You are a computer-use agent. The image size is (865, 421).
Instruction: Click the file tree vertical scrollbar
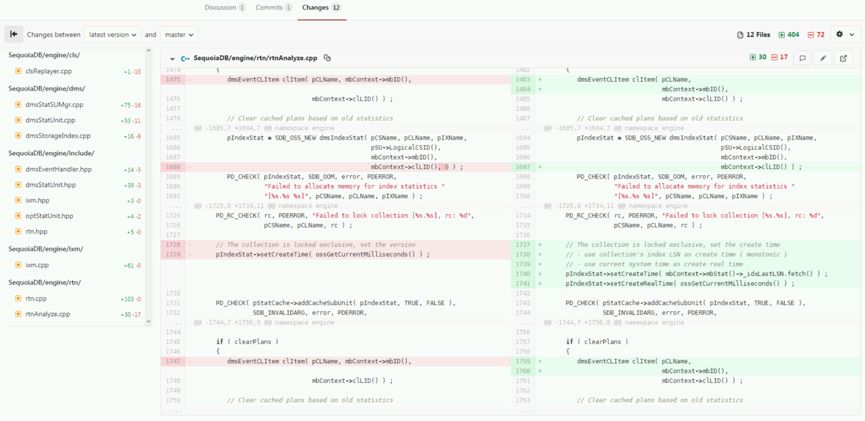click(148, 186)
